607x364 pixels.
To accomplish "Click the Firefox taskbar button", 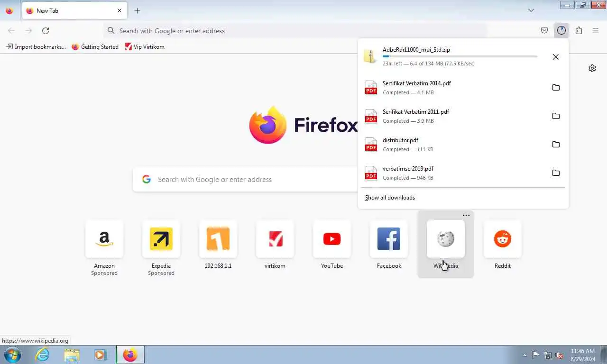I will tap(130, 355).
